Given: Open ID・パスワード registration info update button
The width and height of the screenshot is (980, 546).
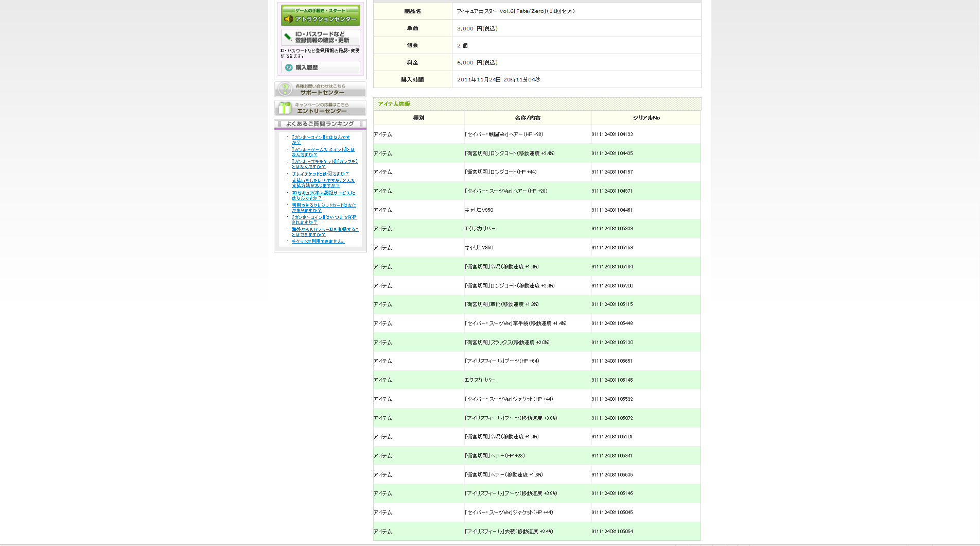Looking at the screenshot, I should 320,37.
